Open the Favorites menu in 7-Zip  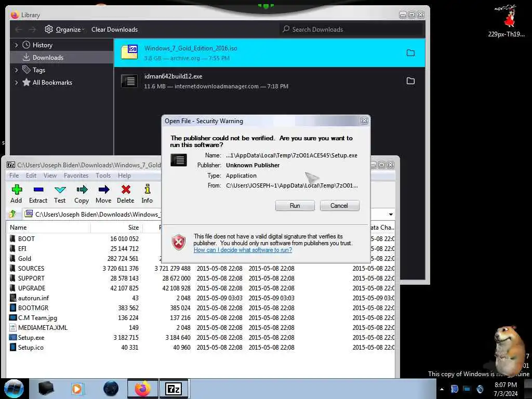[76, 176]
